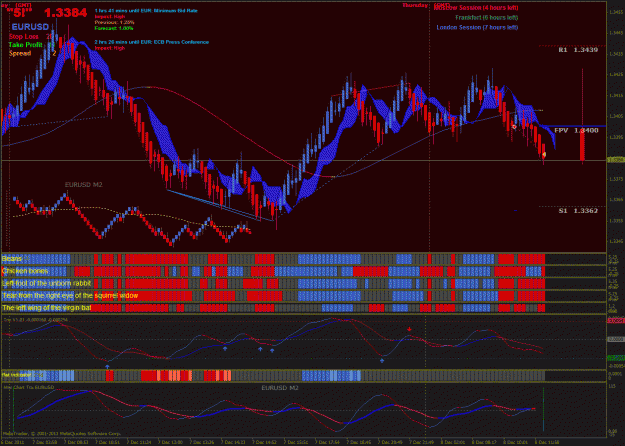
Task: Click the yellow arrow marker on last candle
Action: (x=544, y=155)
